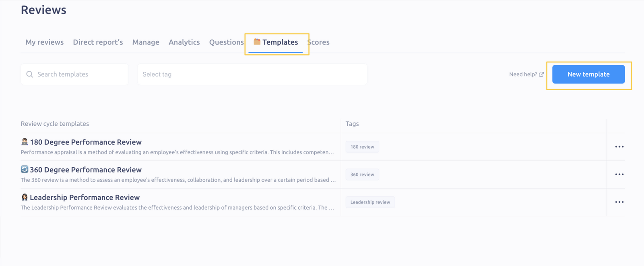Click the 180 Degree review emoji icon
This screenshot has width=644, height=266.
pos(25,141)
